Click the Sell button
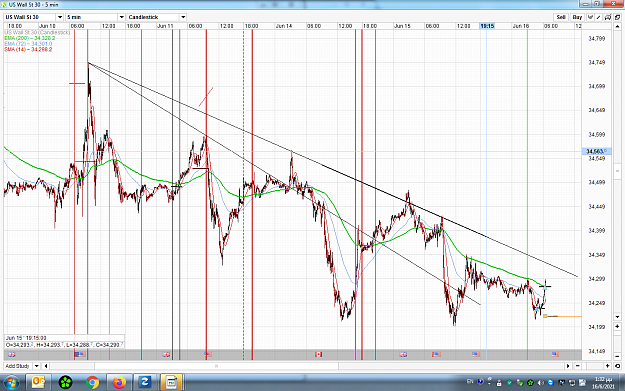This screenshot has height=391, width=625. coord(561,17)
